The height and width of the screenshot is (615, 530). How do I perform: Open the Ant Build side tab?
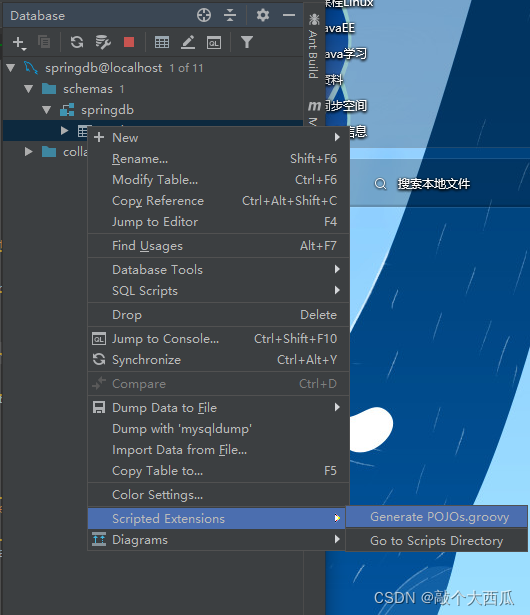(x=313, y=46)
